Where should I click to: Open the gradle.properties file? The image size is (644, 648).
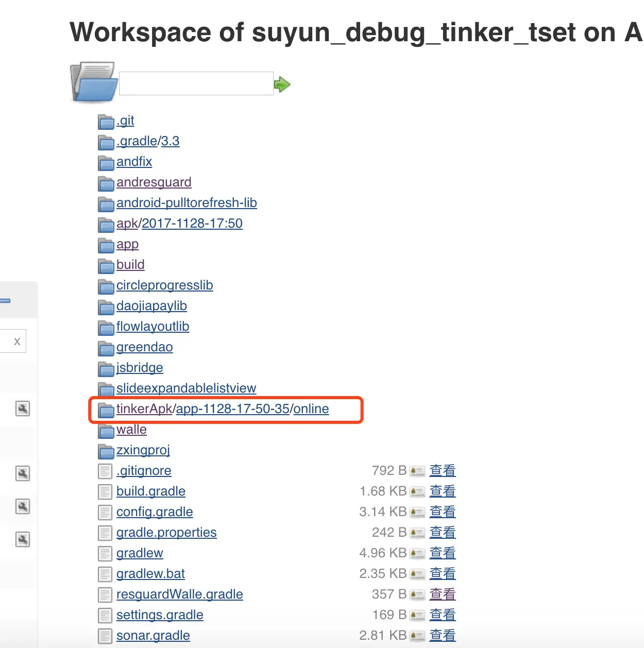pos(166,533)
